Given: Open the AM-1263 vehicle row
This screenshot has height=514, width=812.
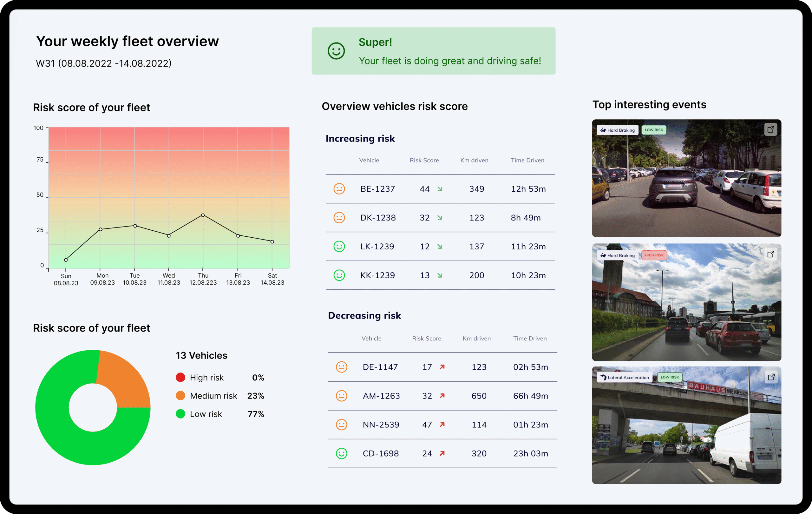Looking at the screenshot, I should coord(381,396).
